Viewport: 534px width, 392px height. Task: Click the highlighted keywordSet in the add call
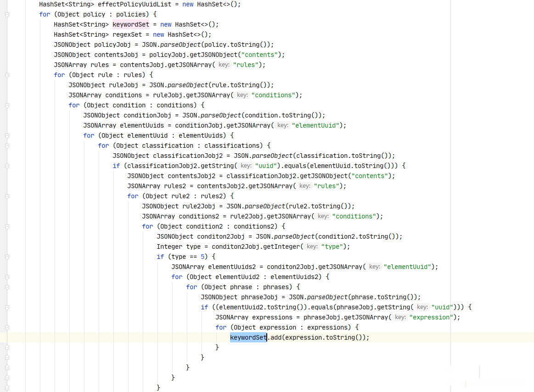coord(248,337)
